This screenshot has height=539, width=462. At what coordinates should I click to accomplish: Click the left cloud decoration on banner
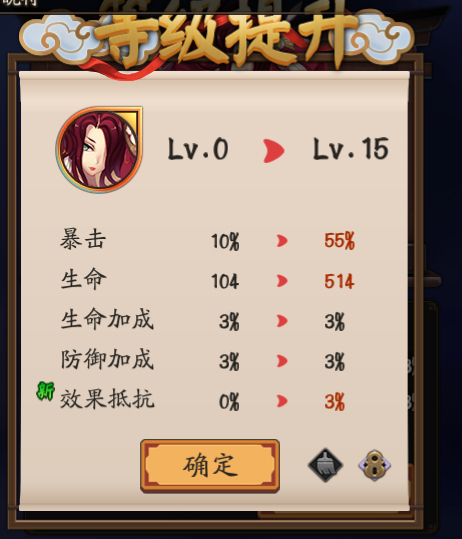[60, 38]
